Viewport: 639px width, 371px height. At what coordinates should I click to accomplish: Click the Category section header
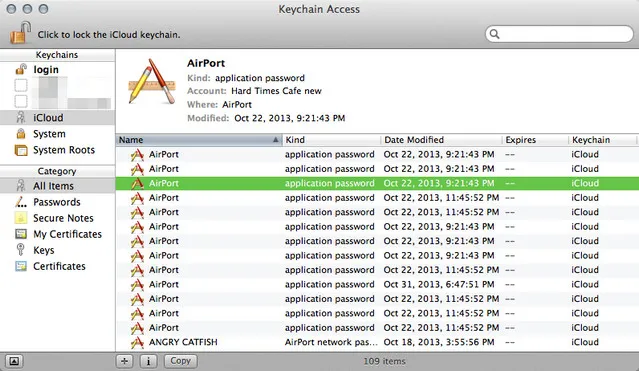57,171
